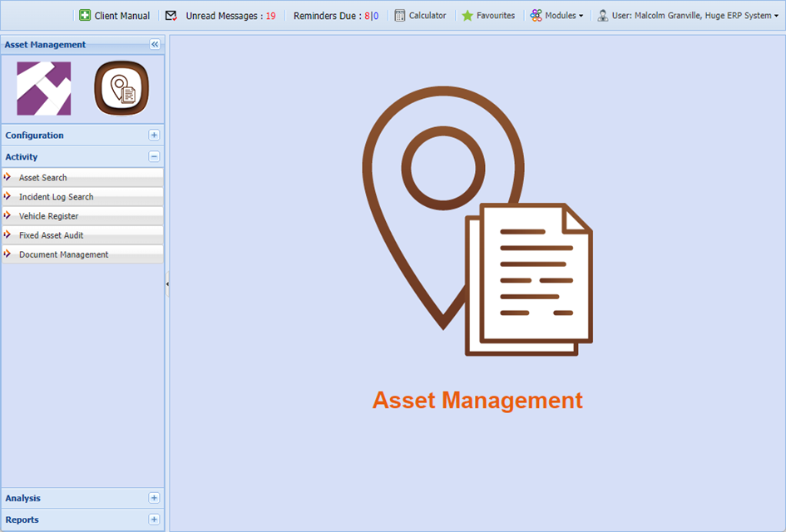This screenshot has height=532, width=786.
Task: Open Asset Search from Activity menu
Action: [x=82, y=177]
